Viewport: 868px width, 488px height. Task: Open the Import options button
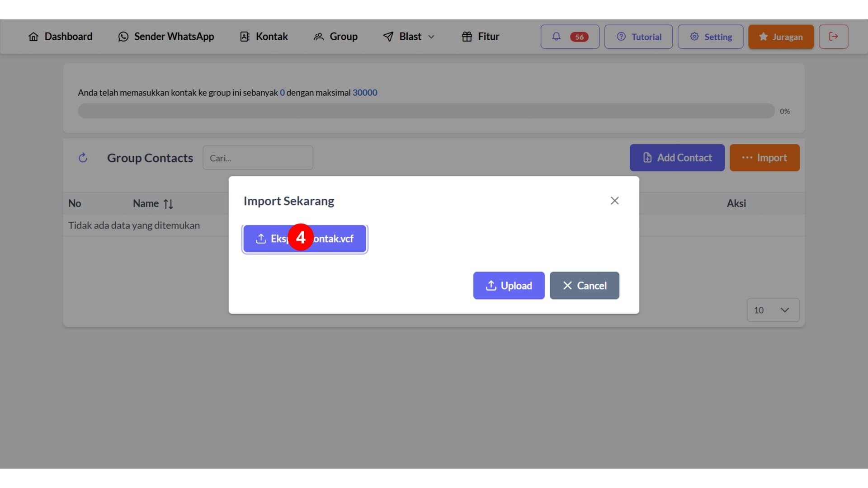tap(764, 158)
